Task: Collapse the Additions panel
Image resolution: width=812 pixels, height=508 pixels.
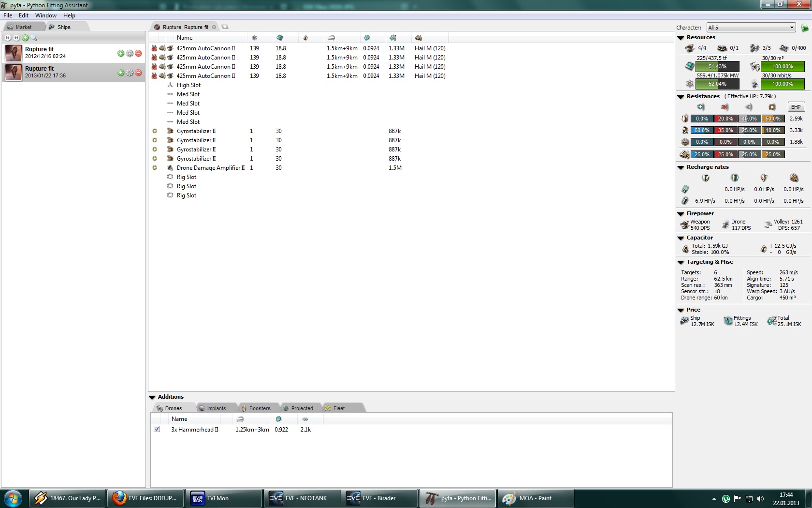Action: [x=152, y=397]
